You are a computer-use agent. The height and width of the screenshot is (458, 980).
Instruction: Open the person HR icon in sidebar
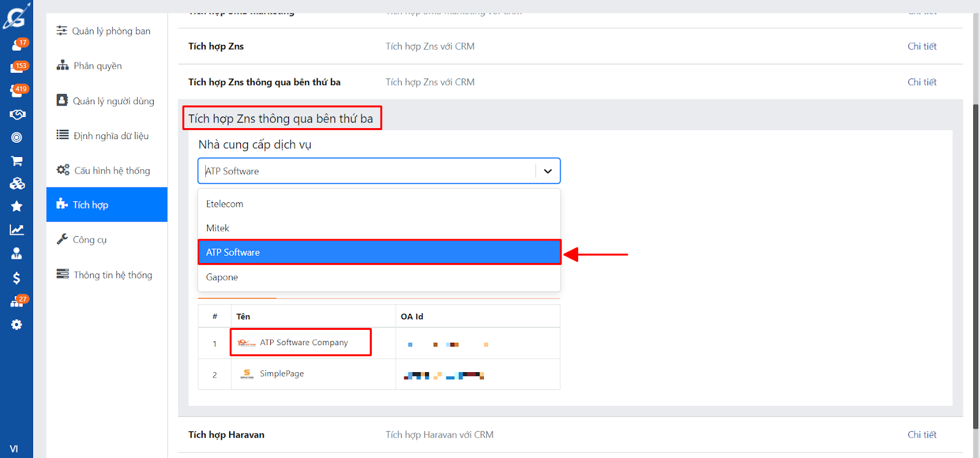coord(17,253)
